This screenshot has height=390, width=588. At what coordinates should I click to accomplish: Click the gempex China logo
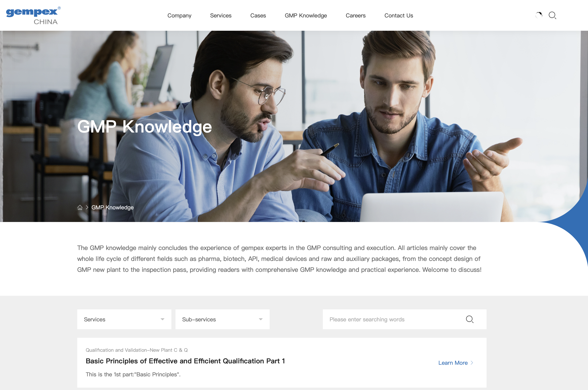(33, 15)
